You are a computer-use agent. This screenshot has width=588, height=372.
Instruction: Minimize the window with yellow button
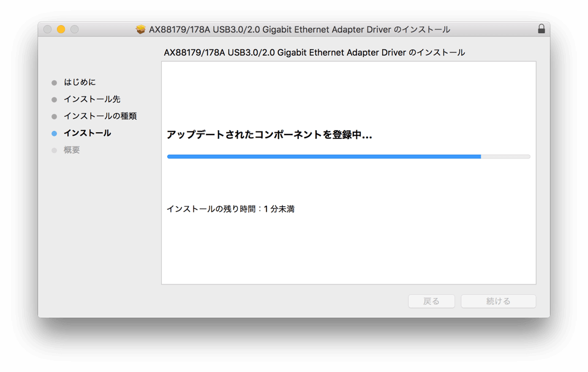pyautogui.click(x=61, y=29)
